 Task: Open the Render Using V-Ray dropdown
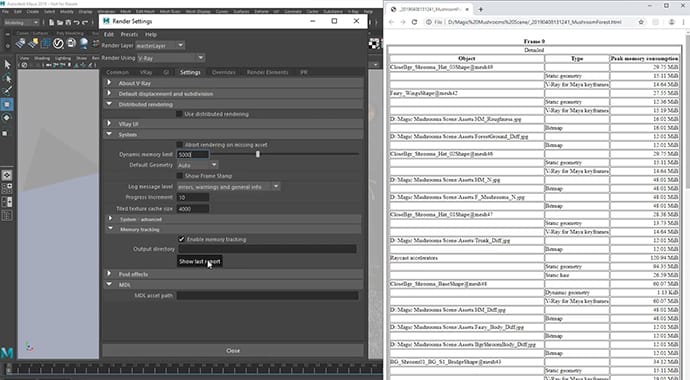tap(171, 58)
